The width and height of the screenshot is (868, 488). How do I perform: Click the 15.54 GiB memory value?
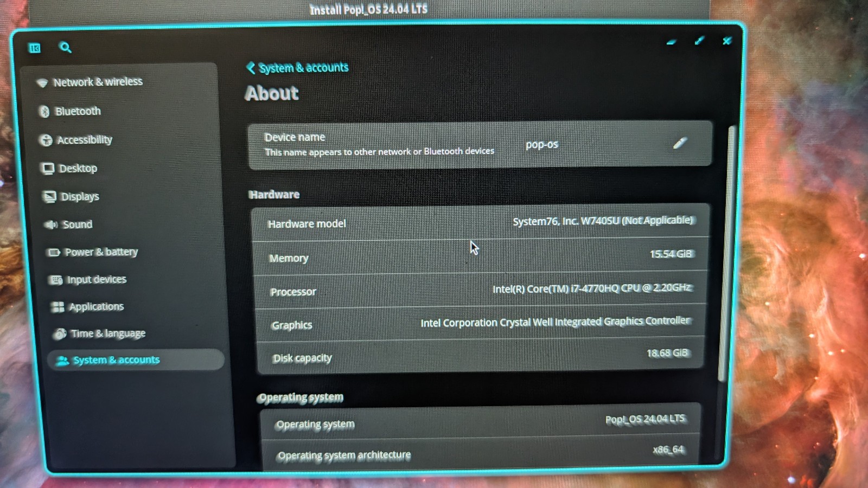(671, 254)
